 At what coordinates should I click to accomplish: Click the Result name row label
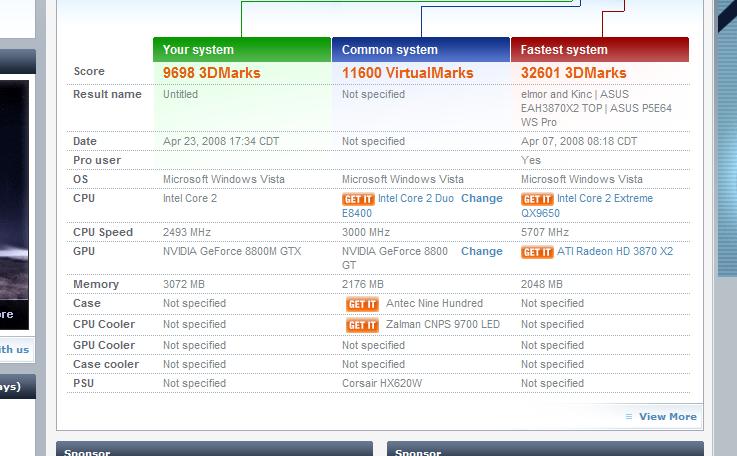pos(107,94)
